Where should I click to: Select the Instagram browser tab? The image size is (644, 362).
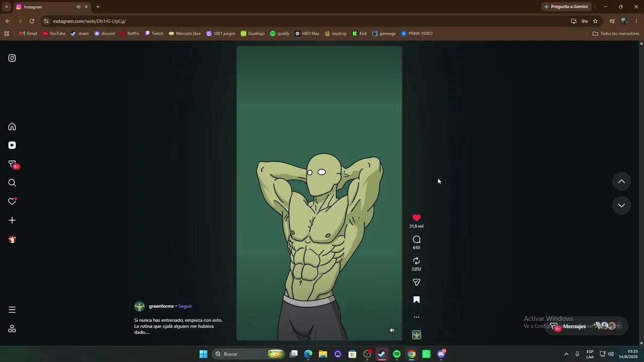[x=51, y=7]
